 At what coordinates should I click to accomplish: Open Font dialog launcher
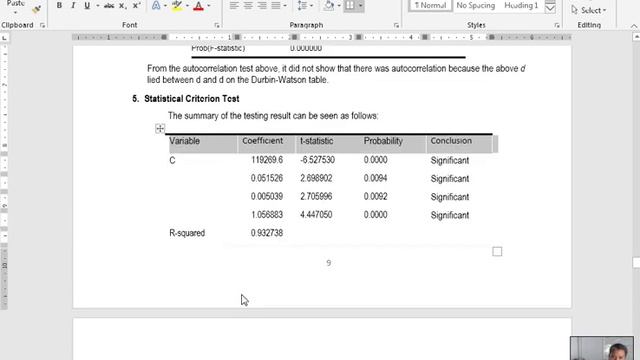[x=217, y=25]
